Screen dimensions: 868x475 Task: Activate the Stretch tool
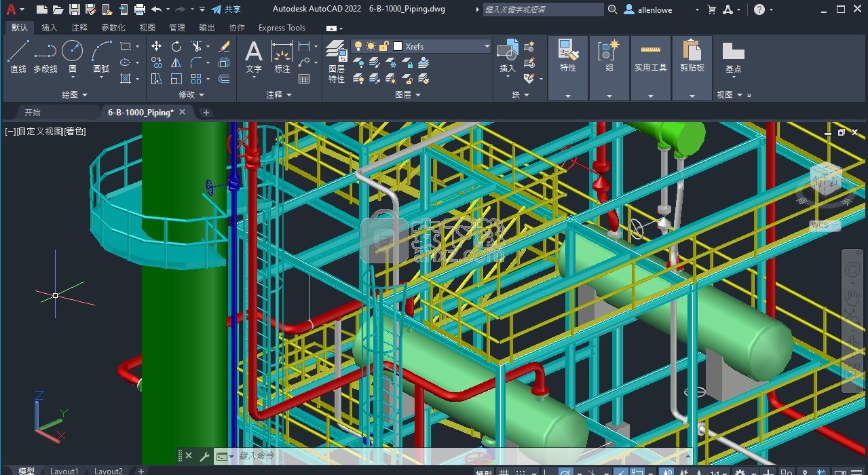point(157,79)
